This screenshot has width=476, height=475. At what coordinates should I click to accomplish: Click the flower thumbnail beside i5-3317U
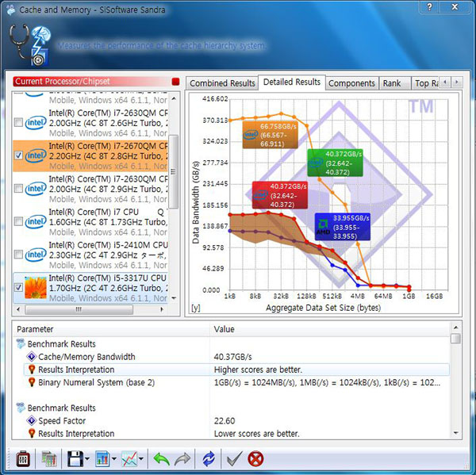point(36,287)
